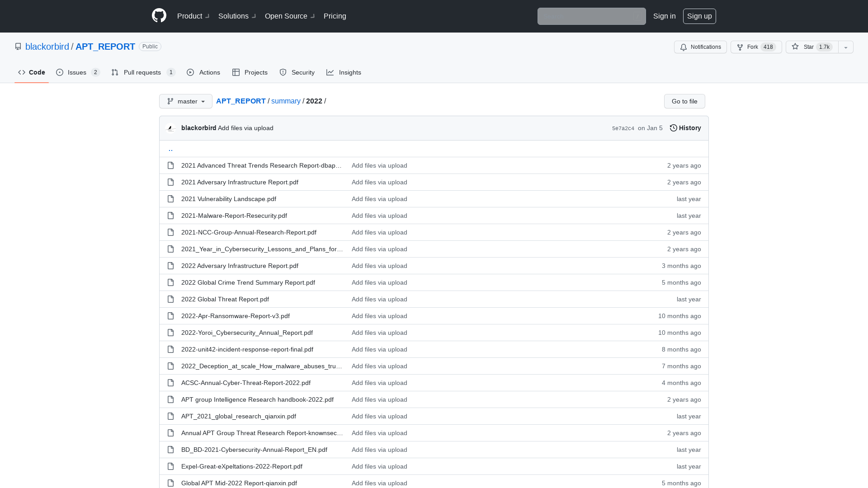Open commit hash 5e7a2c4
Image resolution: width=868 pixels, height=488 pixels.
pyautogui.click(x=623, y=128)
